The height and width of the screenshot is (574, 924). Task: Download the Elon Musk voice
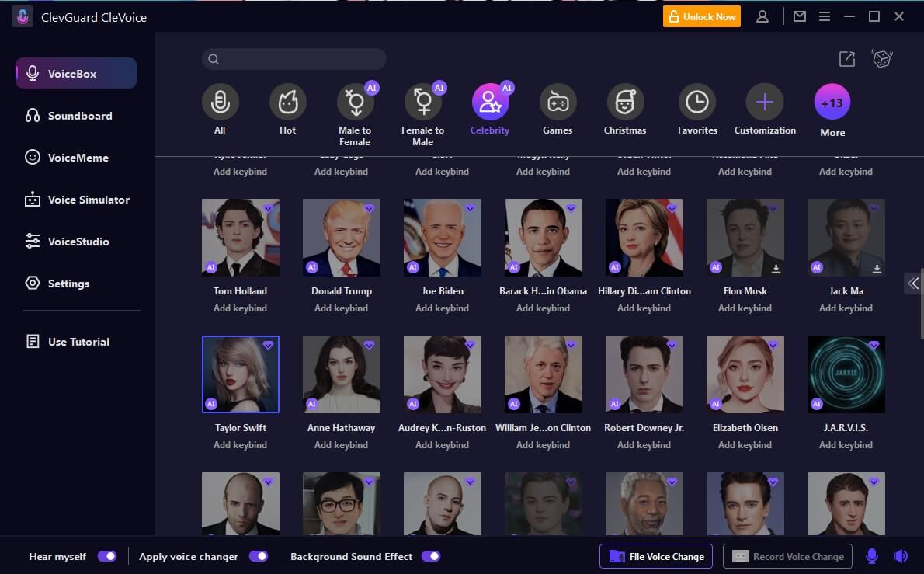pos(776,269)
